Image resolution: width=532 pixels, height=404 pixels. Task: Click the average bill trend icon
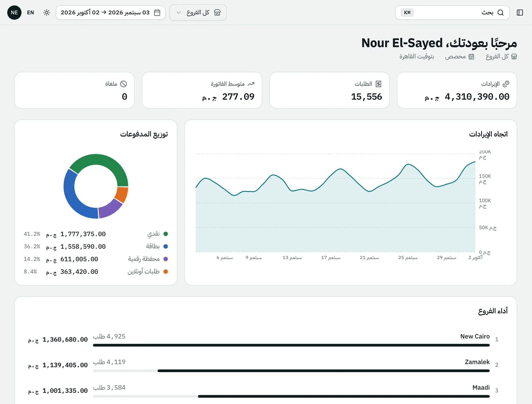pos(251,84)
